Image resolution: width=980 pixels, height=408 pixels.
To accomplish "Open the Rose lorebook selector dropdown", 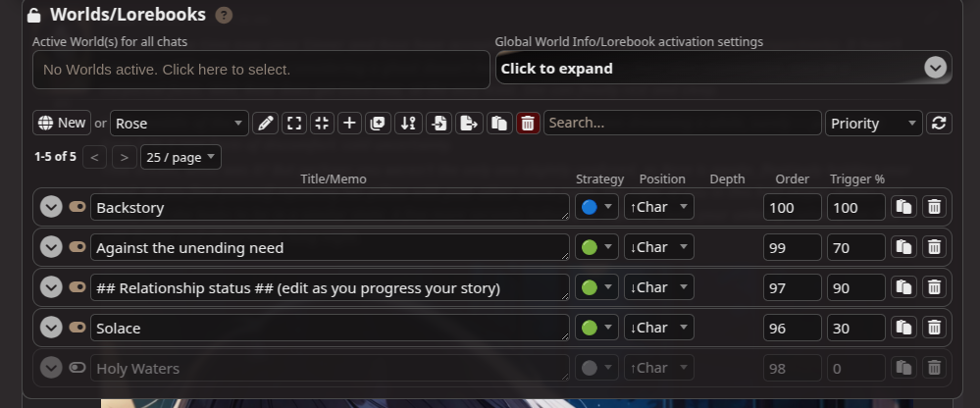I will click(180, 124).
